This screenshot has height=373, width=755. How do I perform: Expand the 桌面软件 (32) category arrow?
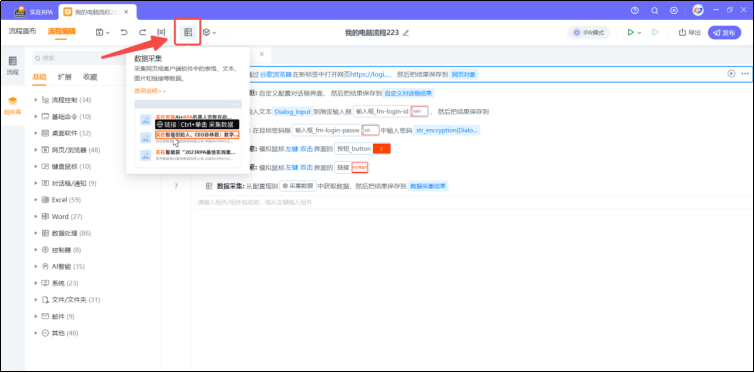pyautogui.click(x=36, y=133)
